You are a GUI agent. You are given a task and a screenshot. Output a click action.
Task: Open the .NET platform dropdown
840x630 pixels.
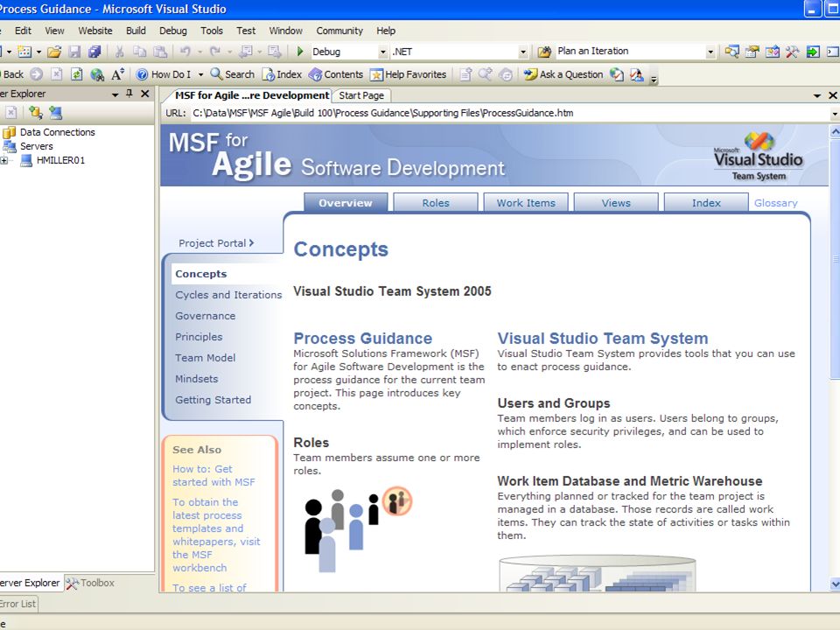point(523,52)
